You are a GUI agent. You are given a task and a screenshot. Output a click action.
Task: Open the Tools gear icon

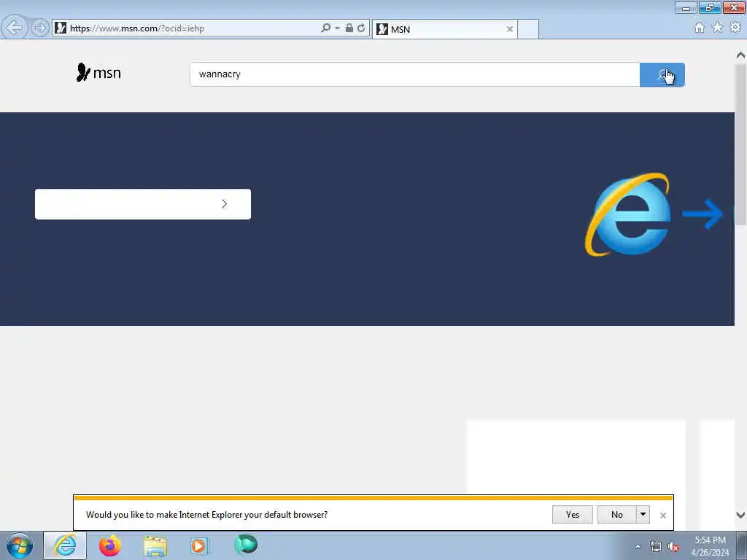[735, 28]
